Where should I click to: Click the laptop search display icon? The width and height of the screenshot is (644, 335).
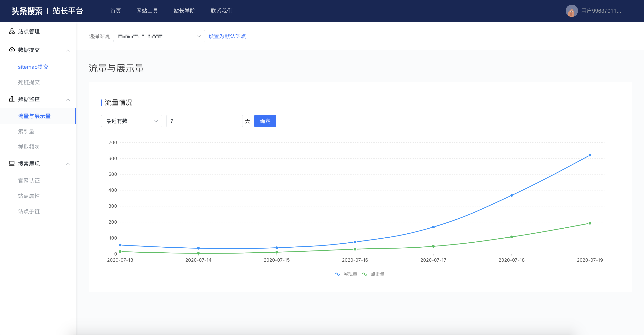12,163
